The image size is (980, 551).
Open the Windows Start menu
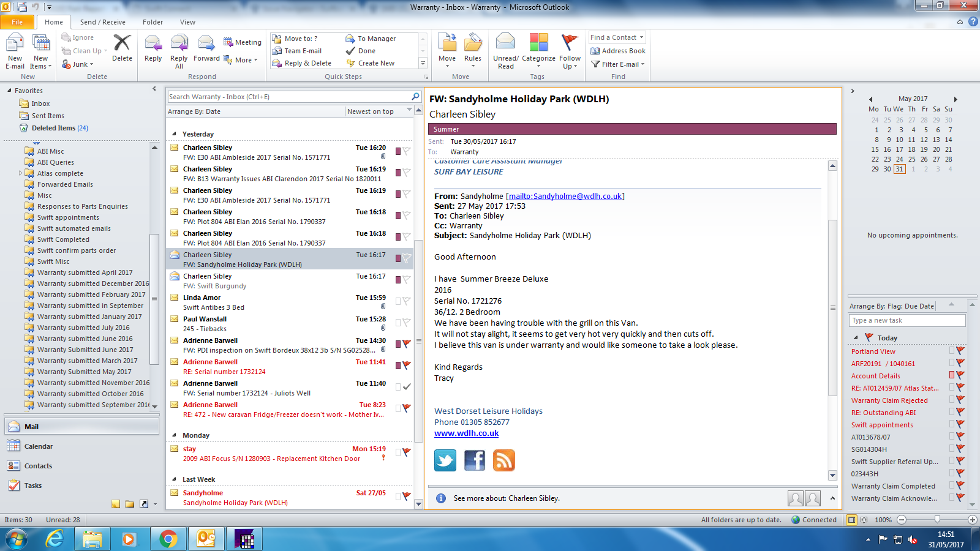point(17,539)
